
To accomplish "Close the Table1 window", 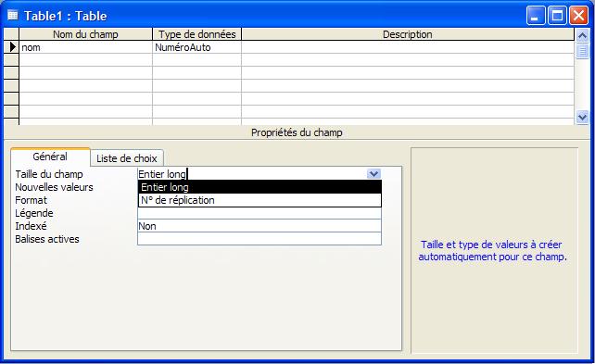I will coord(578,16).
